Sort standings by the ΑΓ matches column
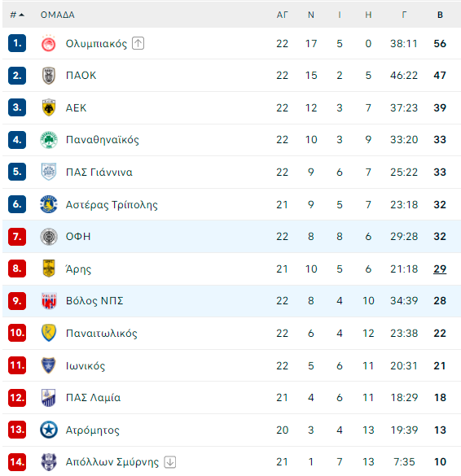 point(282,15)
